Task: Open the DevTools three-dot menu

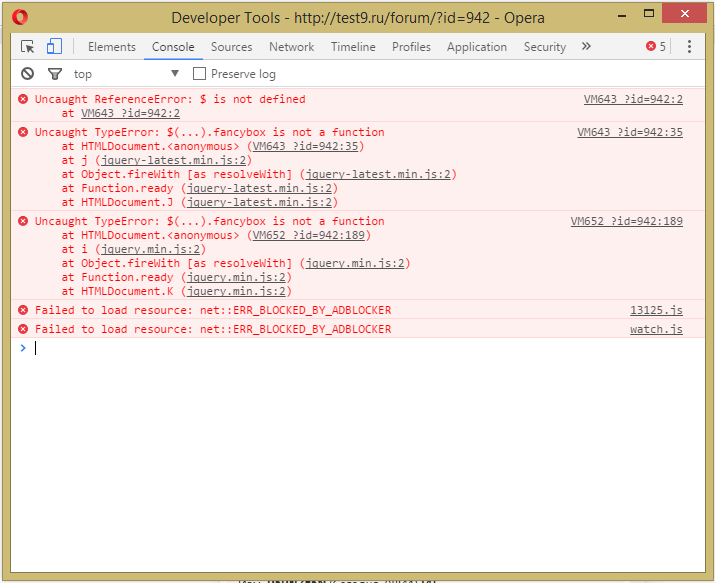Action: coord(689,47)
